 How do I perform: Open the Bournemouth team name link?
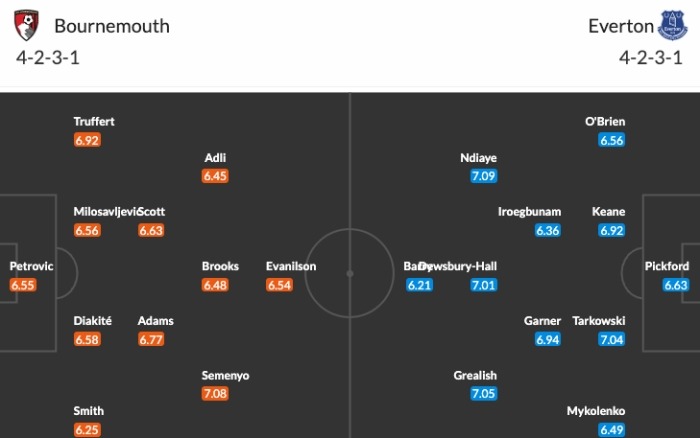click(x=112, y=26)
